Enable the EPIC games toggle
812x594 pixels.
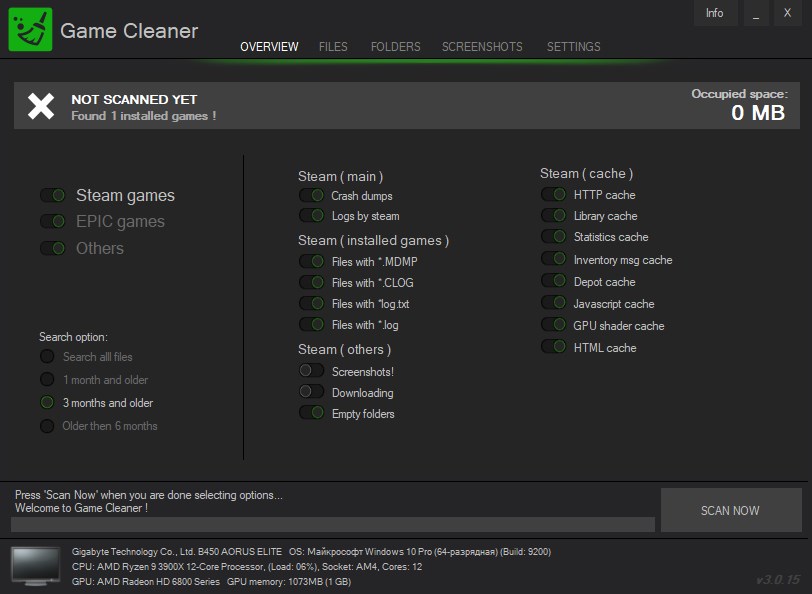pyautogui.click(x=50, y=221)
